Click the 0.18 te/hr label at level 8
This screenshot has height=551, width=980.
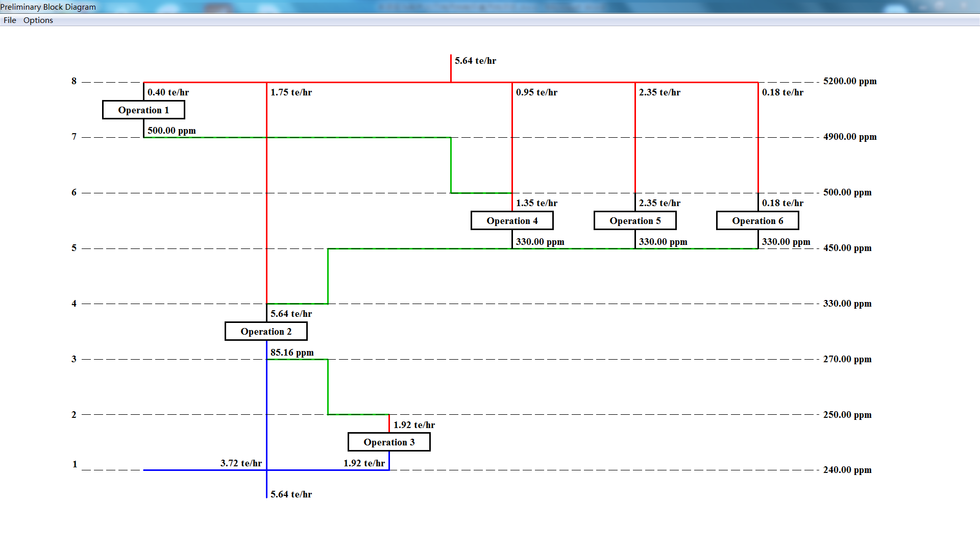(x=782, y=92)
